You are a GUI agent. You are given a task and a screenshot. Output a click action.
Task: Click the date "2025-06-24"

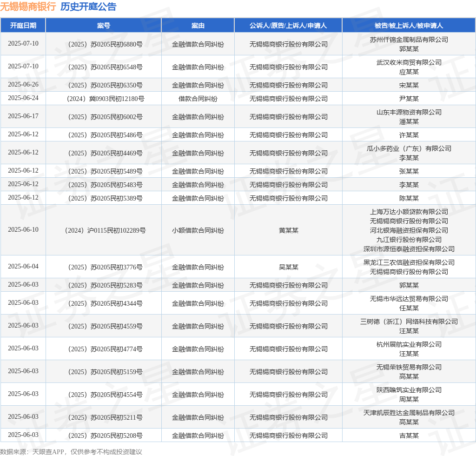(23, 98)
